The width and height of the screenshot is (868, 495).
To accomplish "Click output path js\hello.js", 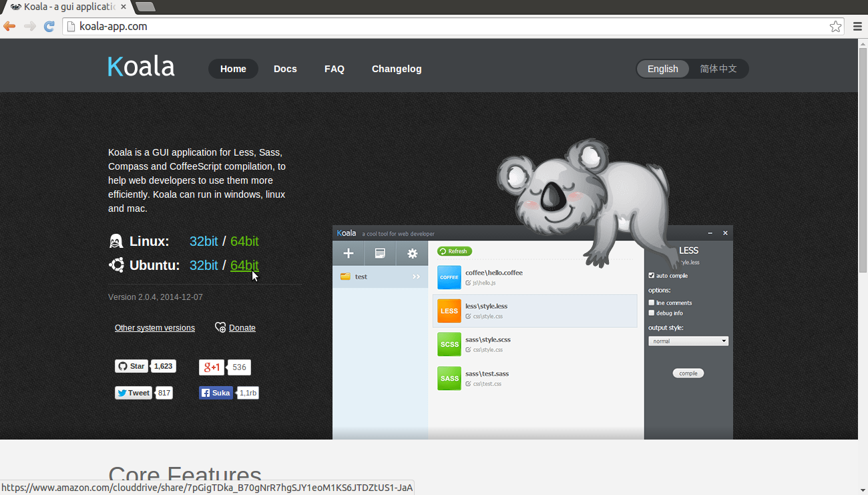I will pyautogui.click(x=484, y=283).
